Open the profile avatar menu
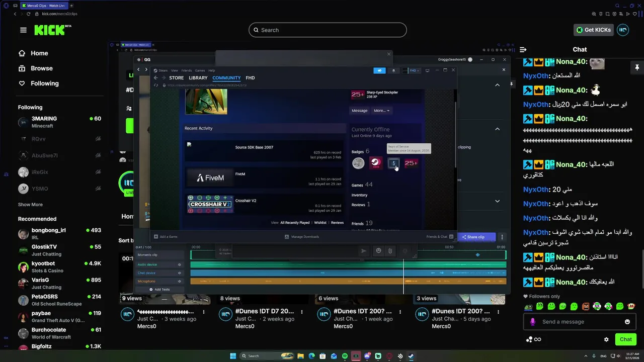Image resolution: width=644 pixels, height=362 pixels. [623, 30]
